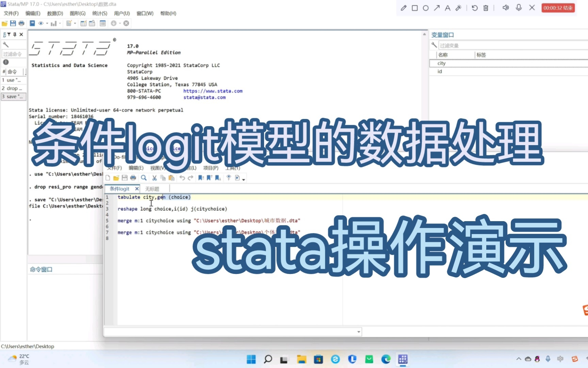Redo edit in do-file editor
This screenshot has height=368, width=588.
coord(191,178)
